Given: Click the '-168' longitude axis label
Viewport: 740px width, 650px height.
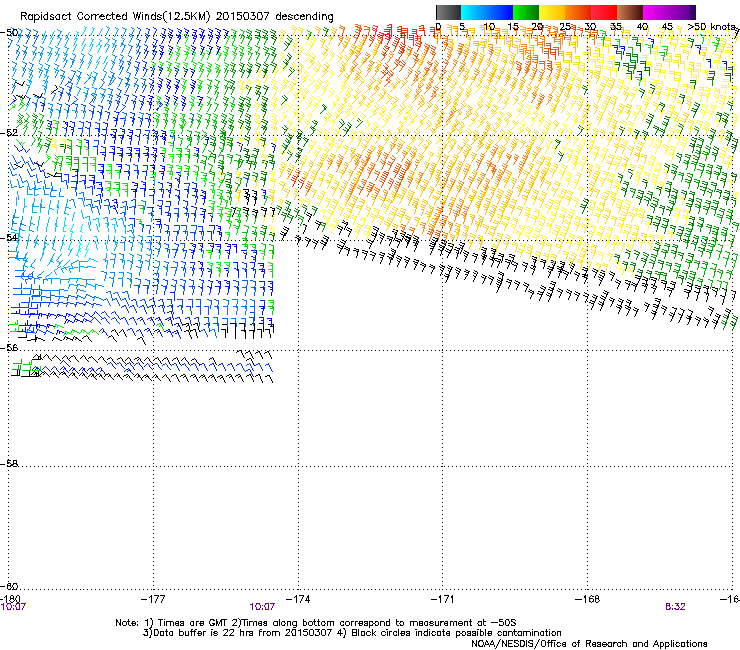Looking at the screenshot, I should (588, 599).
